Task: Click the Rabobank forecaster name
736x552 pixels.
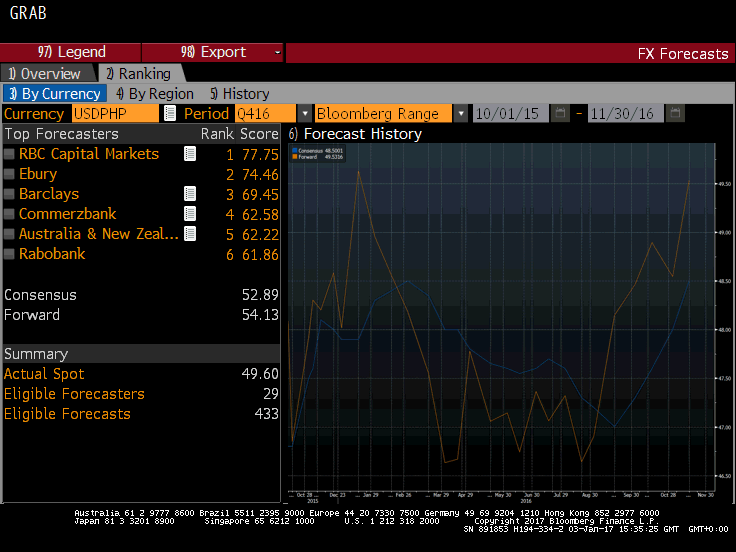Action: (52, 253)
